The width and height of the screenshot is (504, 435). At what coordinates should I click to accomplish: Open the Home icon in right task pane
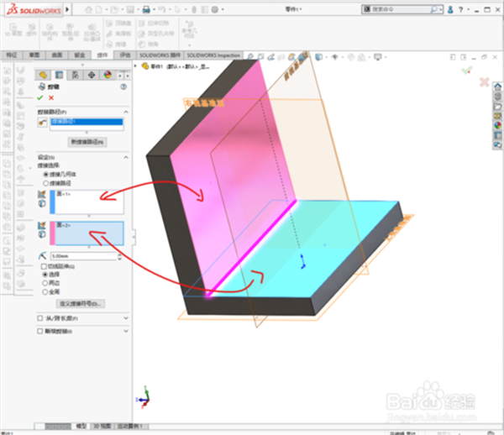point(497,86)
